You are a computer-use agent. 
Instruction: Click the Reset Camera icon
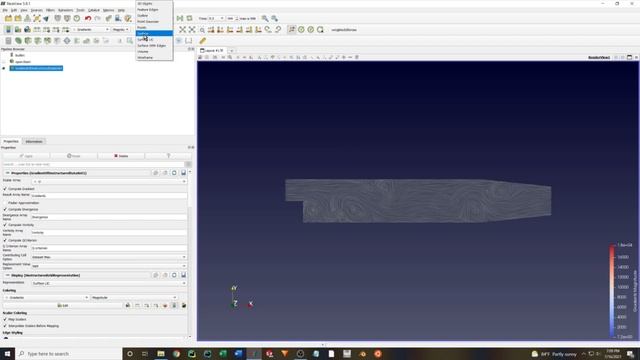tap(182, 29)
